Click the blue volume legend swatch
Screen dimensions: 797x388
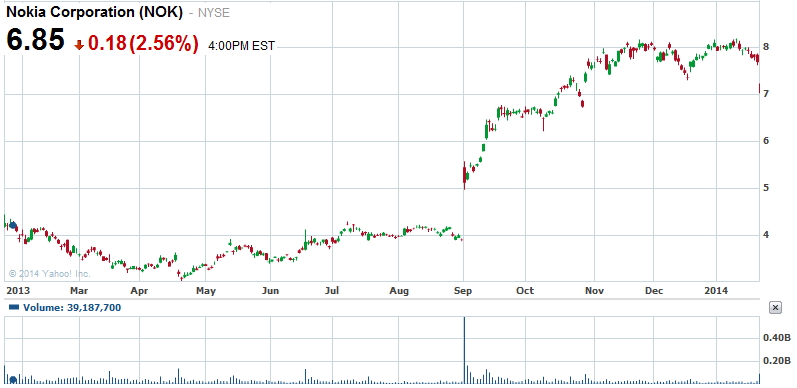[x=14, y=307]
